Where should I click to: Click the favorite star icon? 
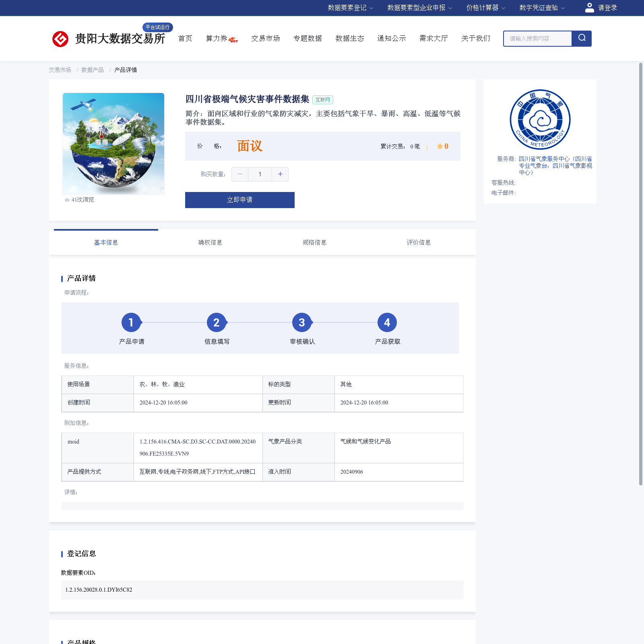440,146
